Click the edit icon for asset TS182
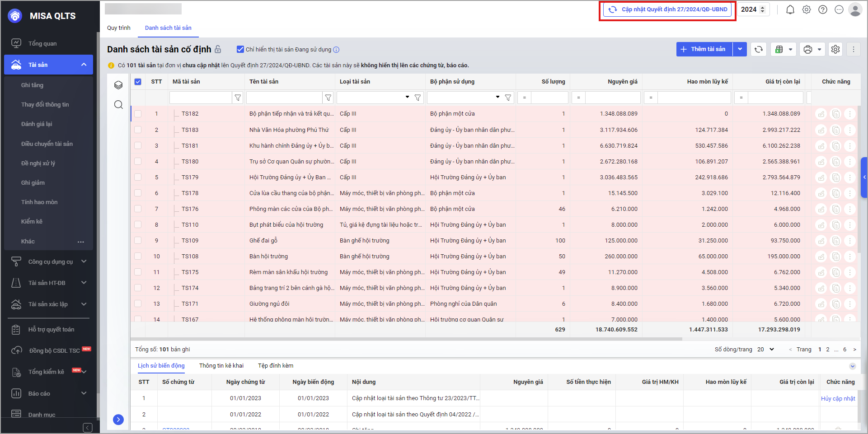868x434 pixels. (821, 114)
